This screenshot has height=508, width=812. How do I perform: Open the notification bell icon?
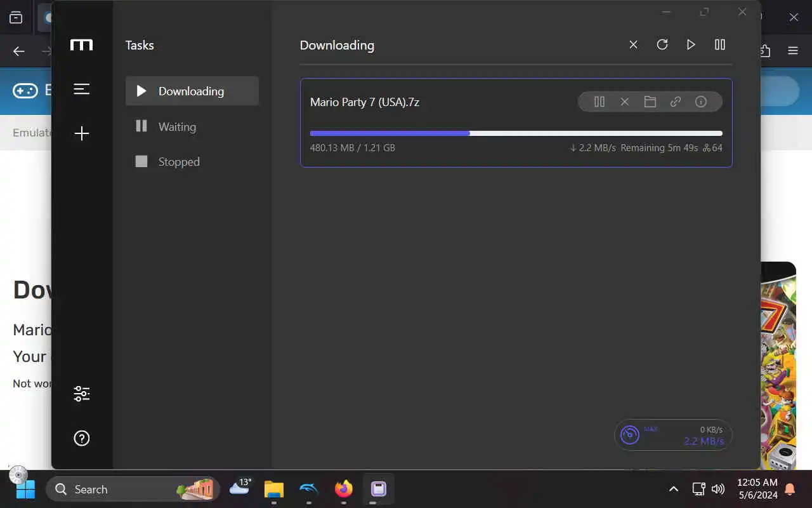pos(790,489)
